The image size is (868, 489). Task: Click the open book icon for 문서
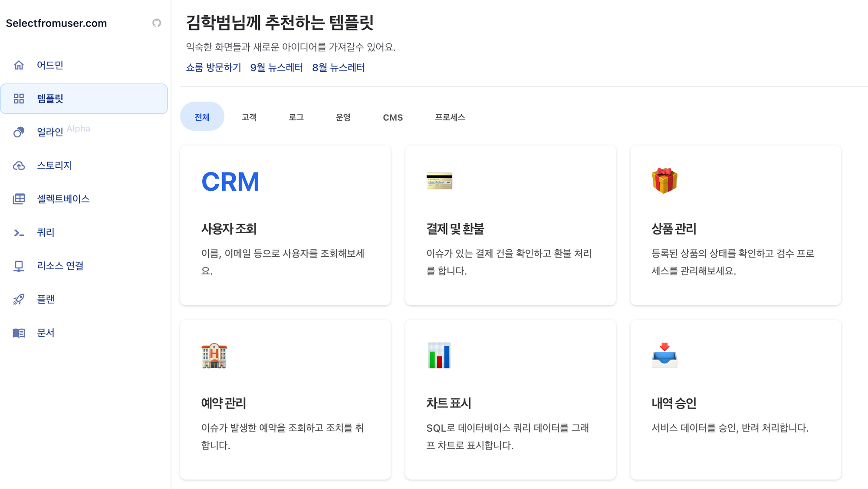(19, 333)
